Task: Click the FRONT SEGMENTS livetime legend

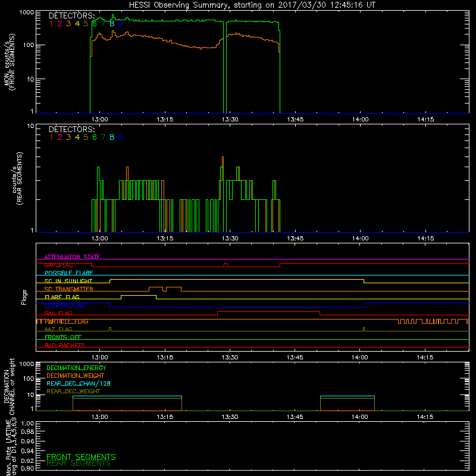Action: click(x=81, y=457)
